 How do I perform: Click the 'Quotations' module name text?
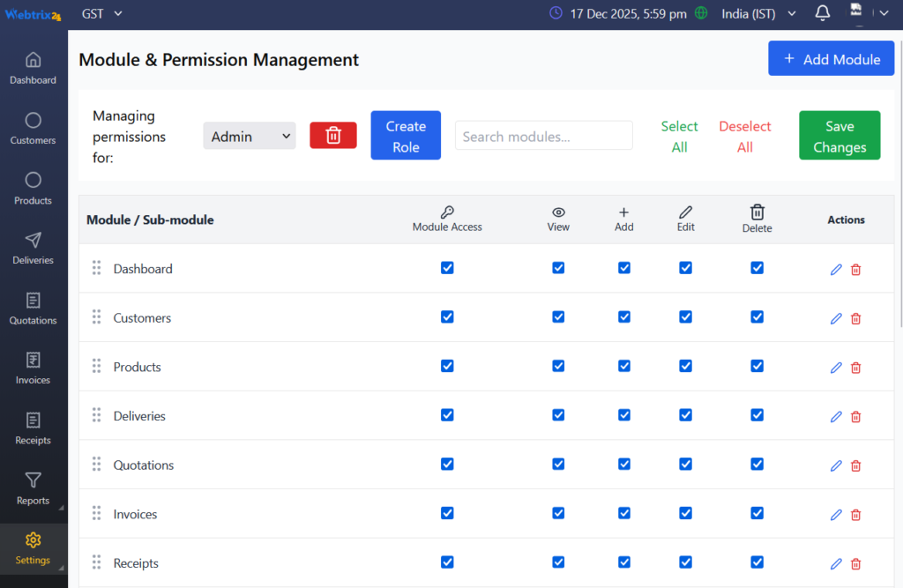(x=144, y=465)
